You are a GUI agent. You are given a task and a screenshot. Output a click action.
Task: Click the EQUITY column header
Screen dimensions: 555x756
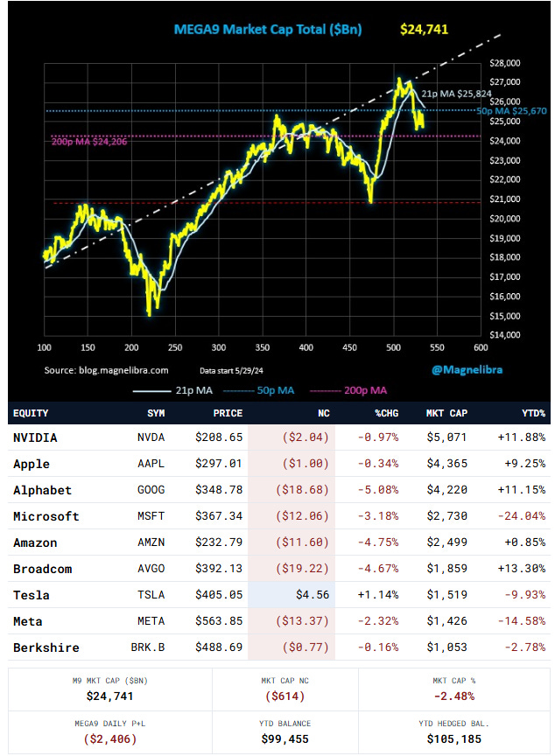[31, 413]
